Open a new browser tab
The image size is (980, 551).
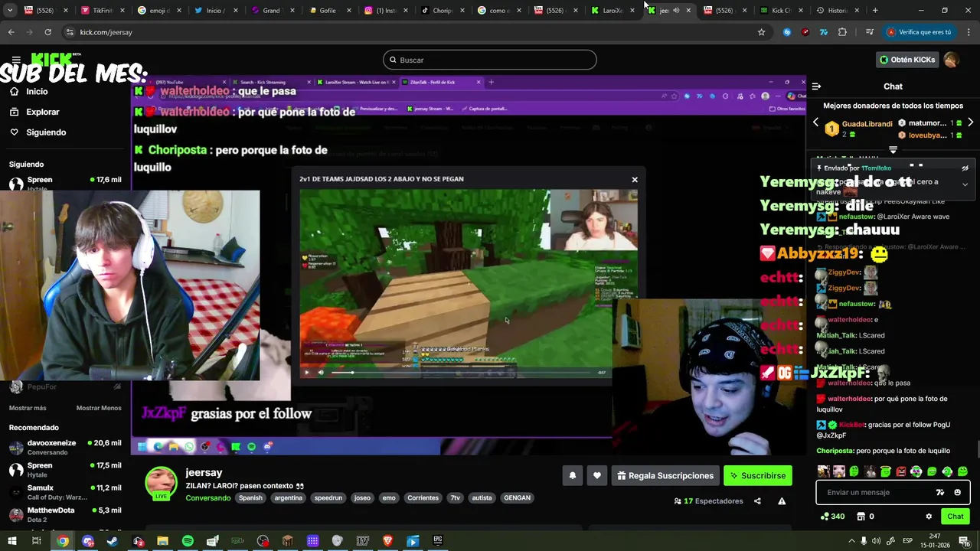point(875,11)
